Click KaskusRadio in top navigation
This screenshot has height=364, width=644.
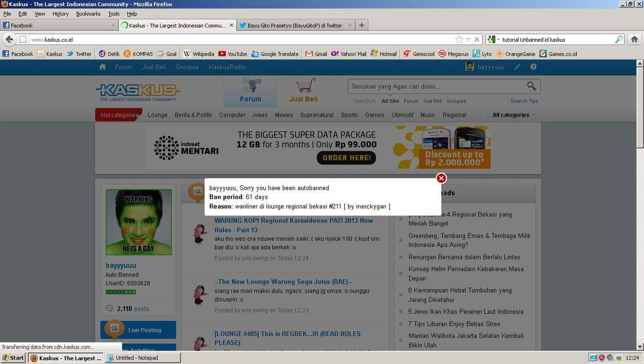coord(227,67)
